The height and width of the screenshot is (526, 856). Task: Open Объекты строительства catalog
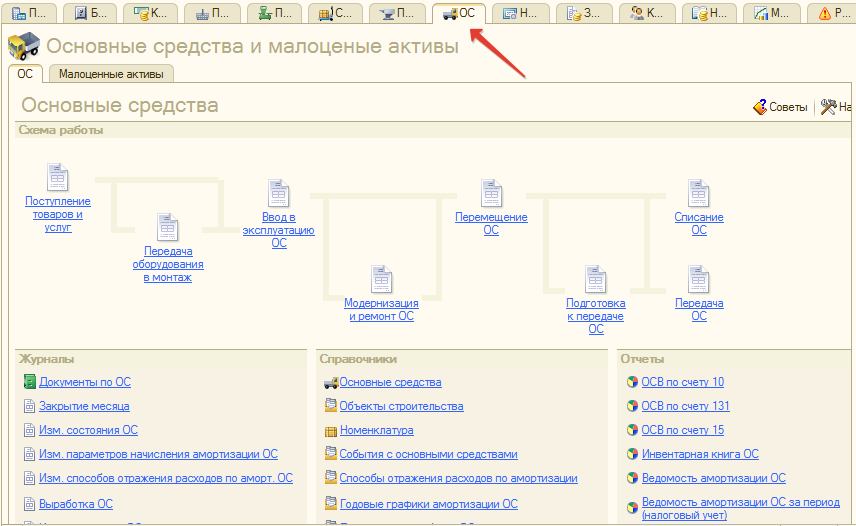[401, 406]
